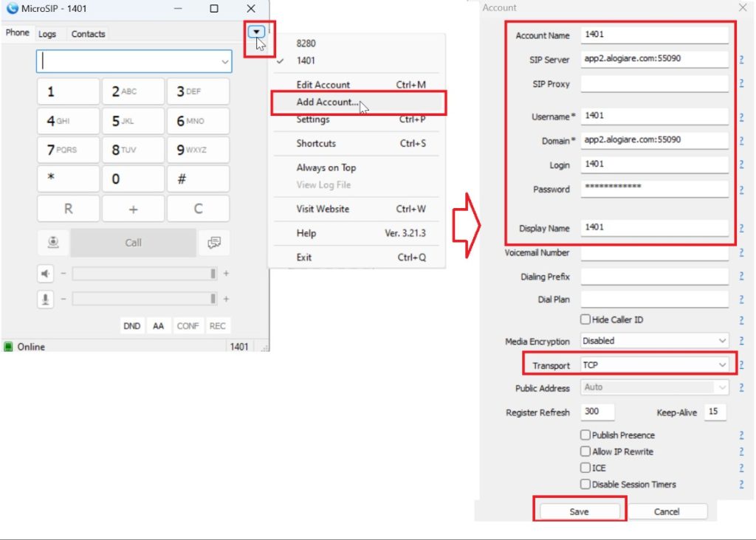Open help link next to Transport dropdown
The image size is (756, 540).
[x=741, y=365]
